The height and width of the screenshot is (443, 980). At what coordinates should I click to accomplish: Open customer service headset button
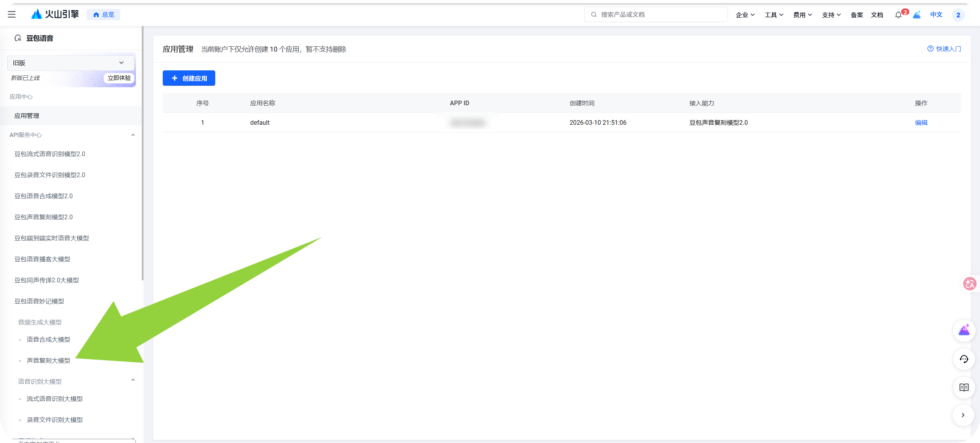tap(964, 359)
